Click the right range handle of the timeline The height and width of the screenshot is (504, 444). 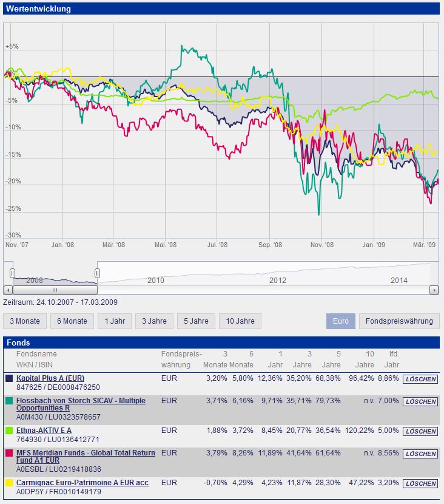(x=97, y=273)
